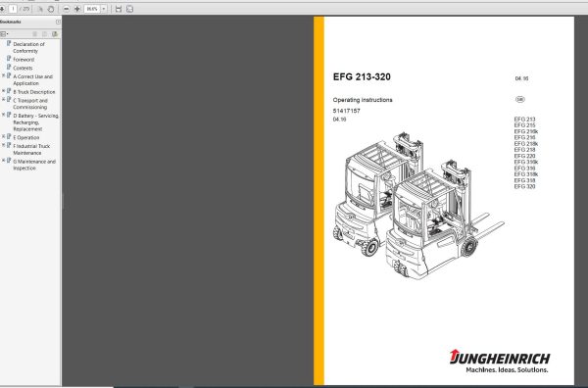
Task: Click the Foreword bookmark page icon
Action: [x=9, y=59]
